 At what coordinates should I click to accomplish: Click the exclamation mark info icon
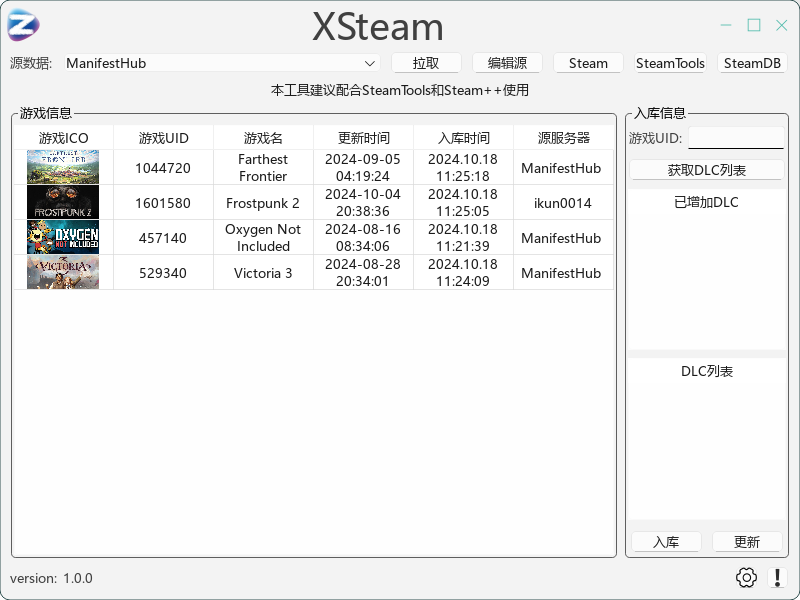[x=777, y=577]
